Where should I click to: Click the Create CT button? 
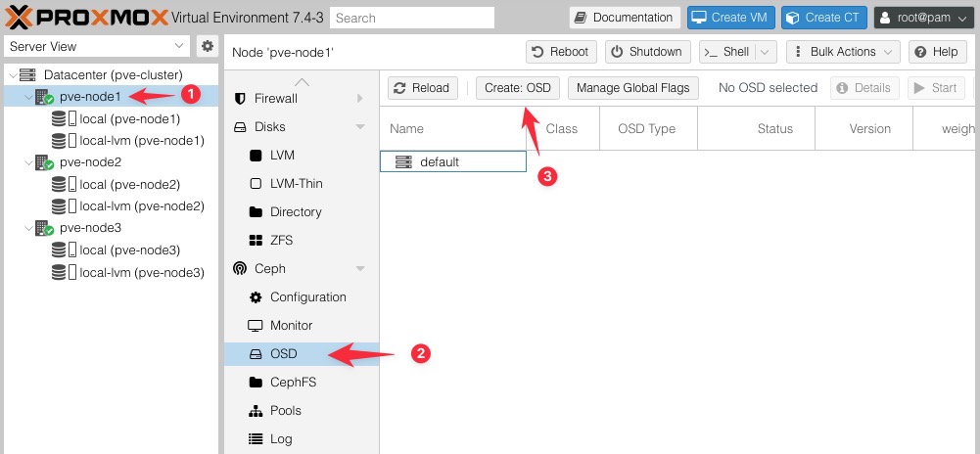click(824, 18)
